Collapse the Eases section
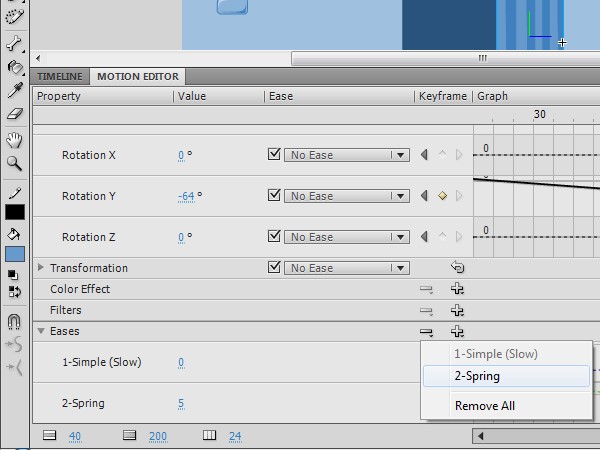This screenshot has height=450, width=600. (41, 331)
